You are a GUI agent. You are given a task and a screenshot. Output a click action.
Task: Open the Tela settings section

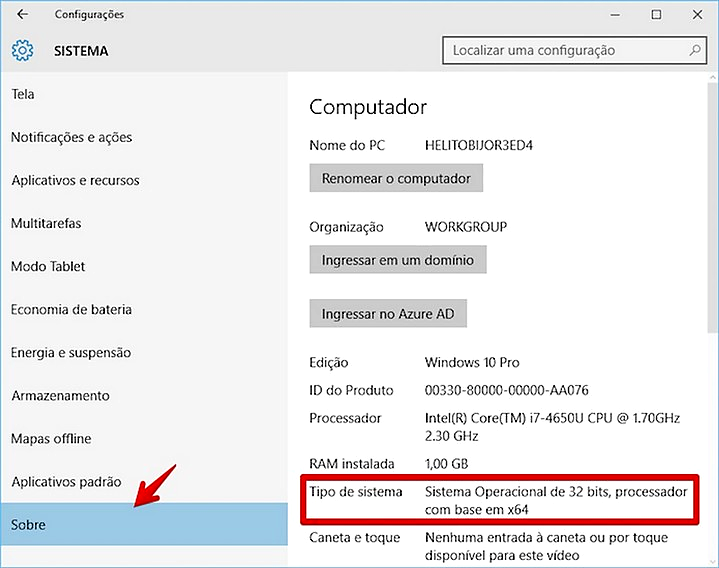[23, 94]
